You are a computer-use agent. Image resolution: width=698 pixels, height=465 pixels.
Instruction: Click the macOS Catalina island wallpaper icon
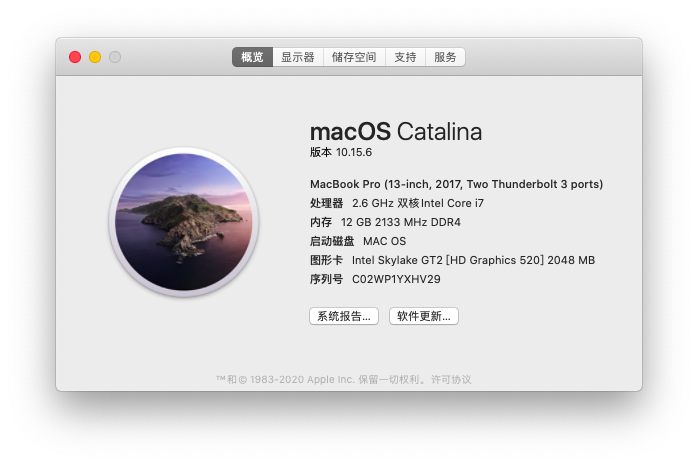(184, 222)
